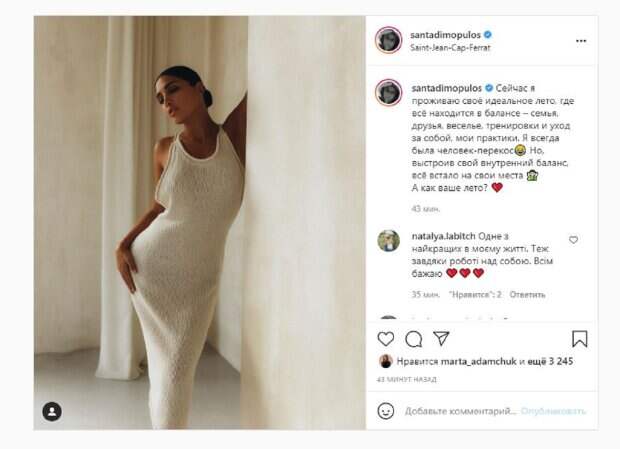Screen dimensions: 620x449
Task: Open three-dot more options menu
Action: 581,41
